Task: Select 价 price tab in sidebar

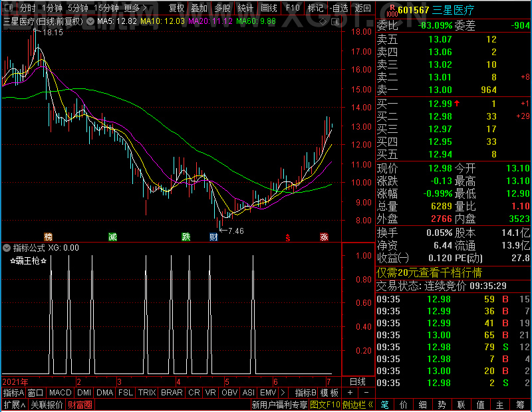Action: coord(404,405)
